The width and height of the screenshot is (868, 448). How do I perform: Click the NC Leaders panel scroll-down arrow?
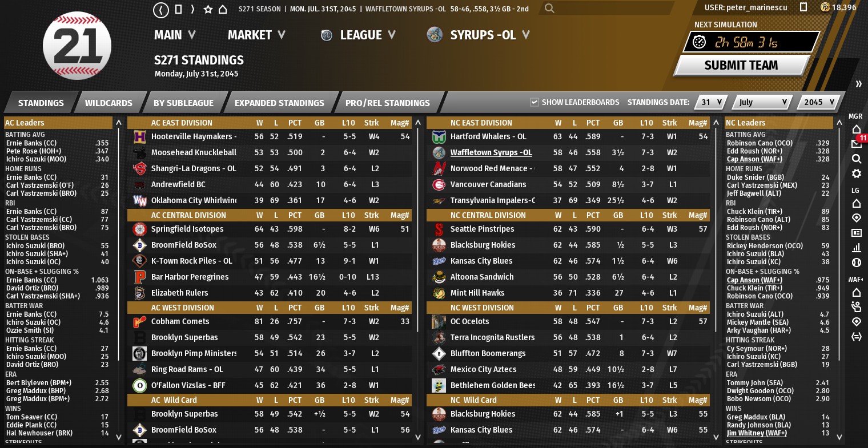(839, 437)
